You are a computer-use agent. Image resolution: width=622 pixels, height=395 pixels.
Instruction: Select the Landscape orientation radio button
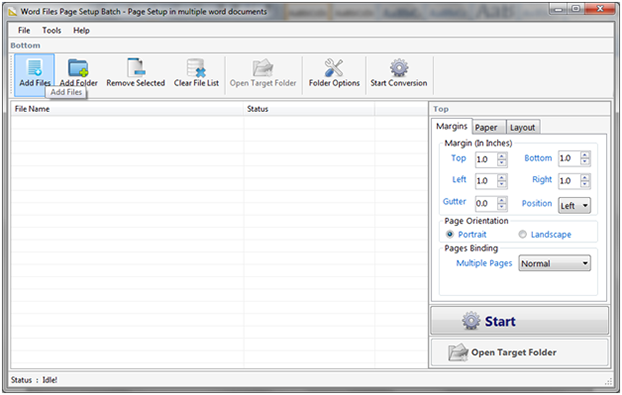(522, 234)
